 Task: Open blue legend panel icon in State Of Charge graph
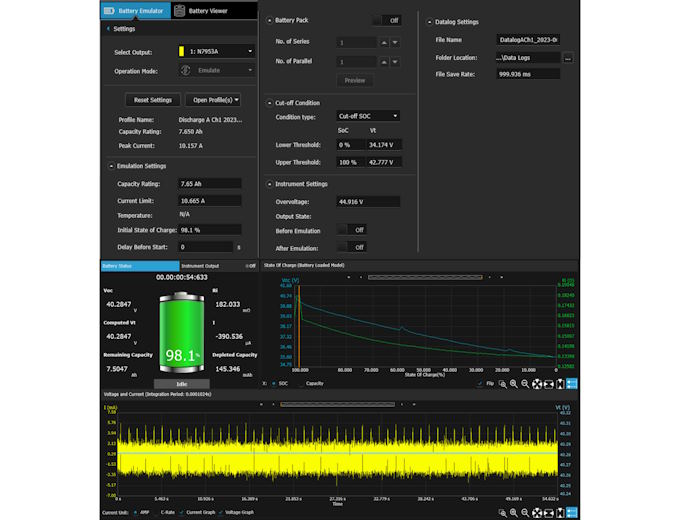pyautogui.click(x=572, y=384)
